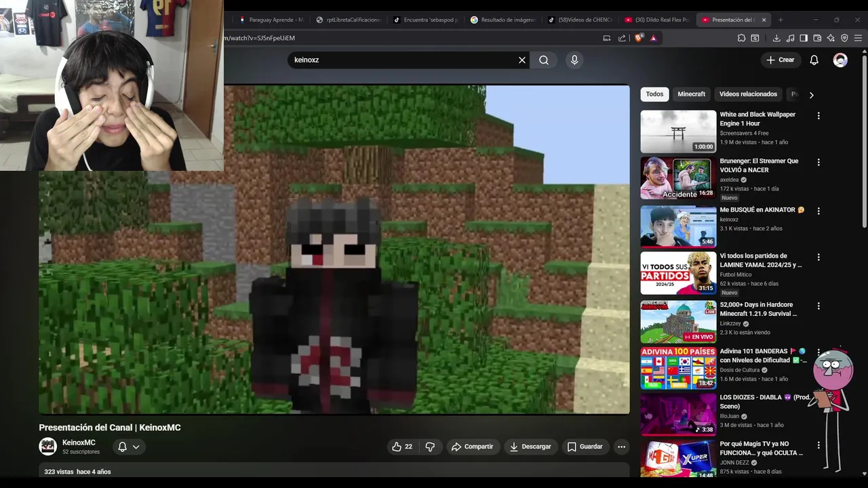Open YouTube notifications bell in header
This screenshot has height=488, width=868.
pyautogui.click(x=814, y=60)
